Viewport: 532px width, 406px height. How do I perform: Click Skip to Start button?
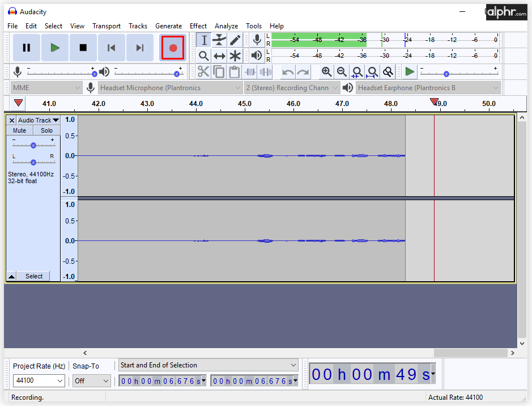(112, 48)
